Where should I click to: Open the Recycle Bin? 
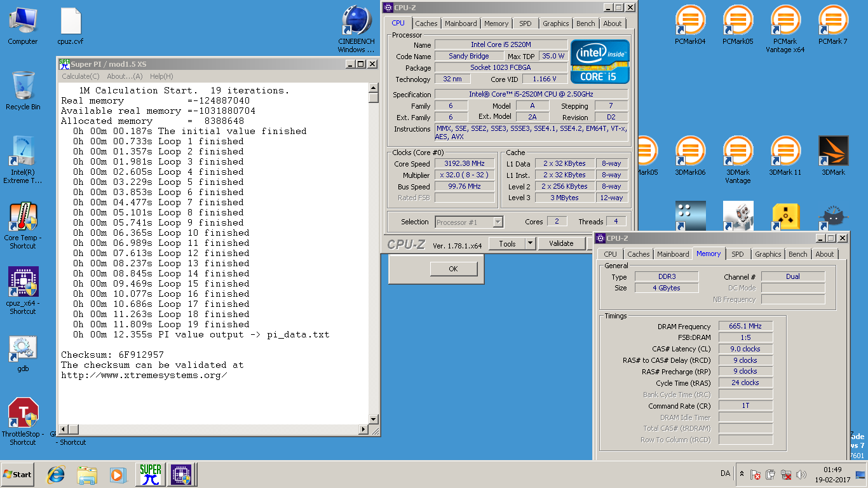(23, 90)
